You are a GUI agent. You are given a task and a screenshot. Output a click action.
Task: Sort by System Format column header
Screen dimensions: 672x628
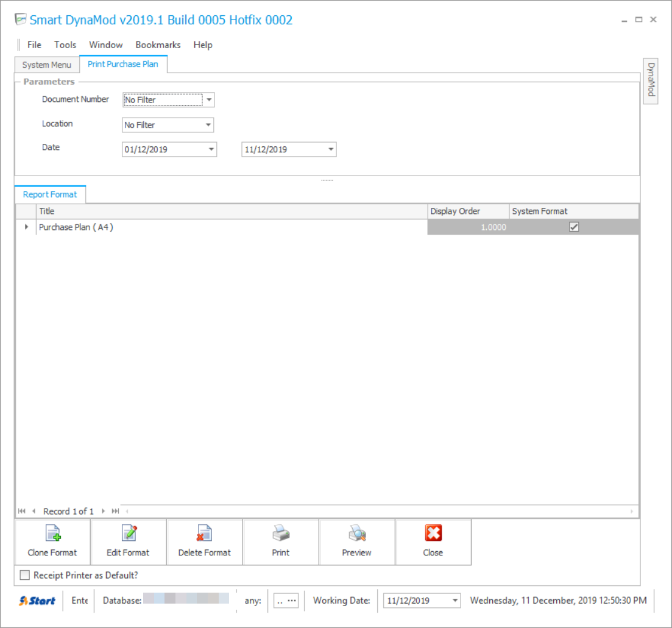click(x=574, y=211)
